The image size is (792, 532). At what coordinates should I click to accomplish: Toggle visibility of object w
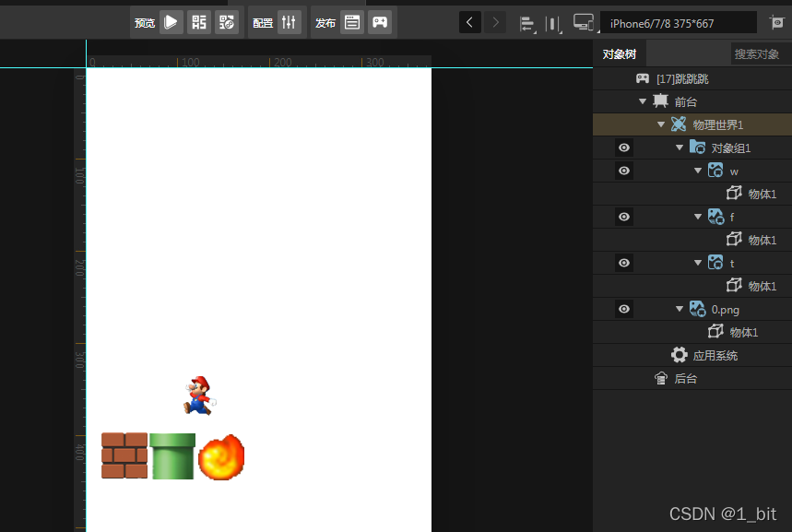click(x=624, y=171)
